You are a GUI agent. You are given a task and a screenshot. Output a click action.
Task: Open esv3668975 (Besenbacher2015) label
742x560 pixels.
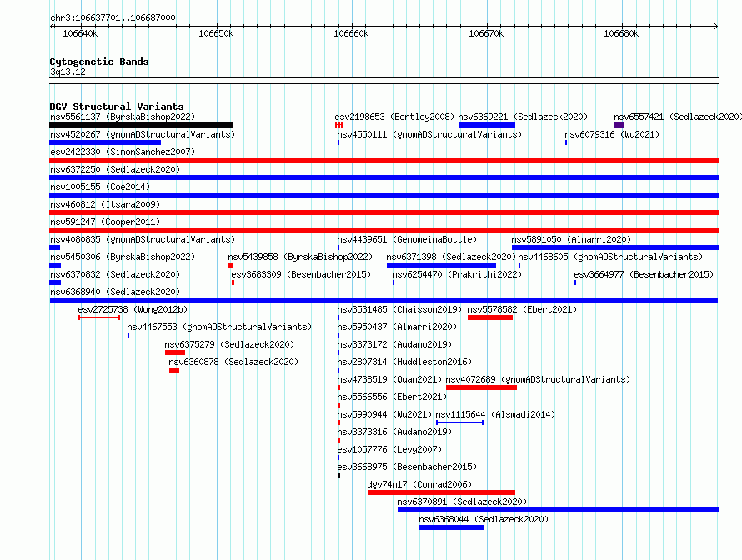coord(407,467)
